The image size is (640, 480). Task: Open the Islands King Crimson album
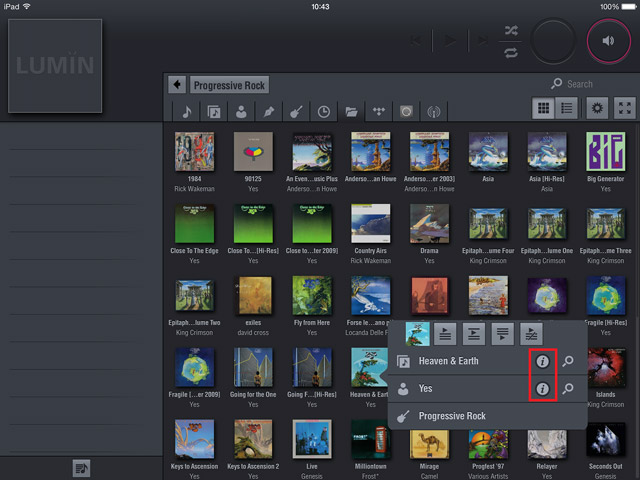coord(607,367)
